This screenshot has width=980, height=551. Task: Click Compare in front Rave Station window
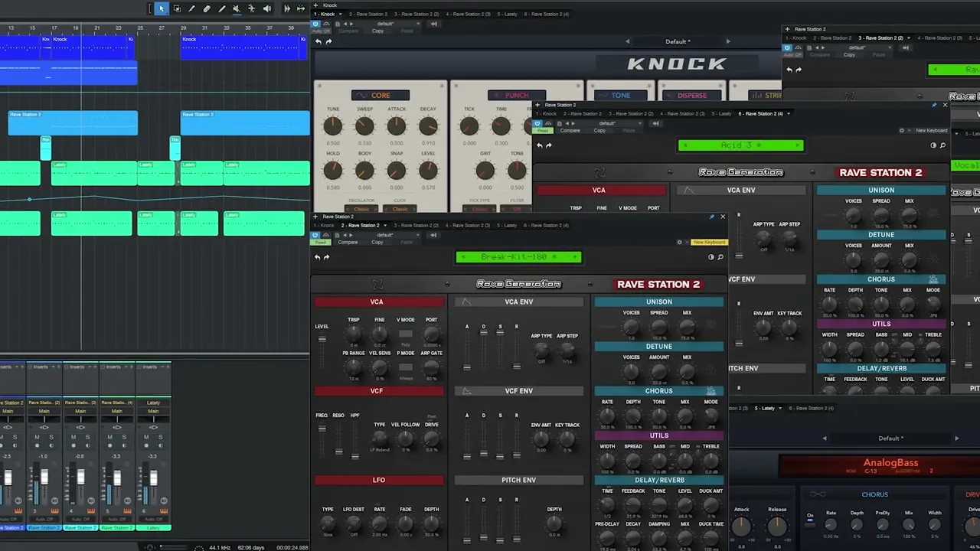pyautogui.click(x=348, y=242)
